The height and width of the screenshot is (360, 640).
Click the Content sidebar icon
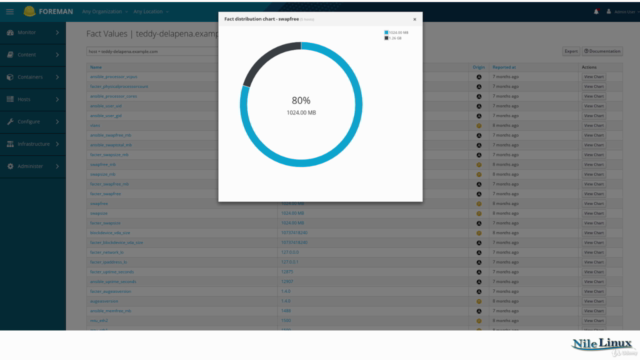10,55
